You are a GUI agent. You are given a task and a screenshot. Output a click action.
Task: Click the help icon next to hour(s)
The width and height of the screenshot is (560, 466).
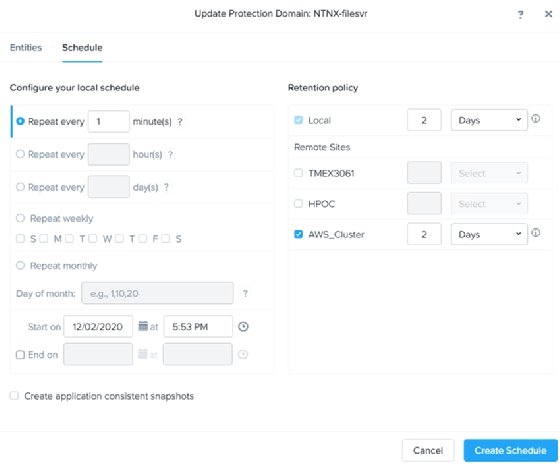(170, 155)
